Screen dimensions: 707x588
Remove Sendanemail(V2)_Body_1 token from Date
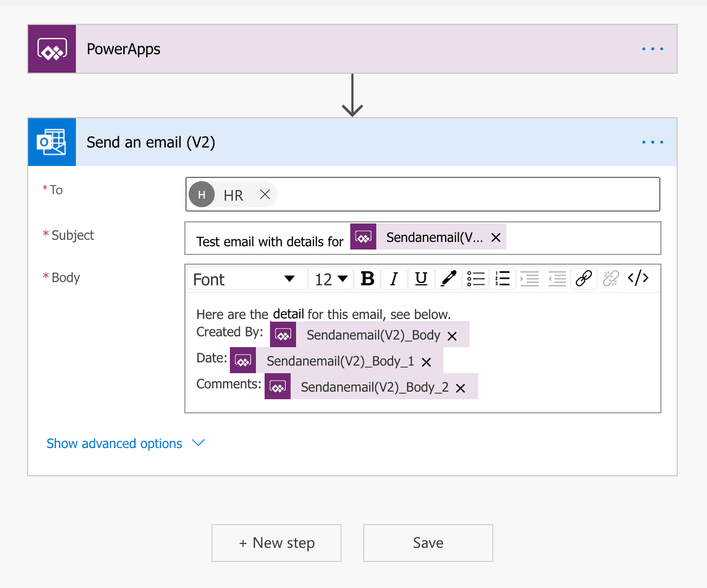pos(427,362)
